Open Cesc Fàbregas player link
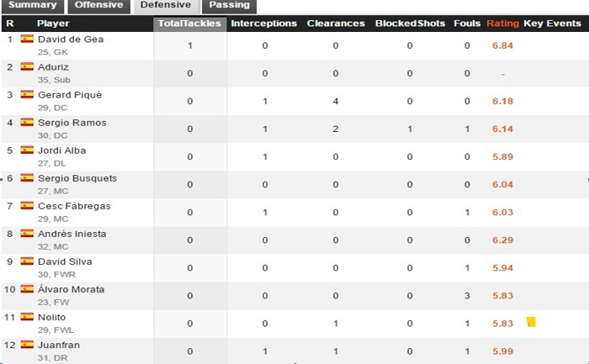 (74, 206)
